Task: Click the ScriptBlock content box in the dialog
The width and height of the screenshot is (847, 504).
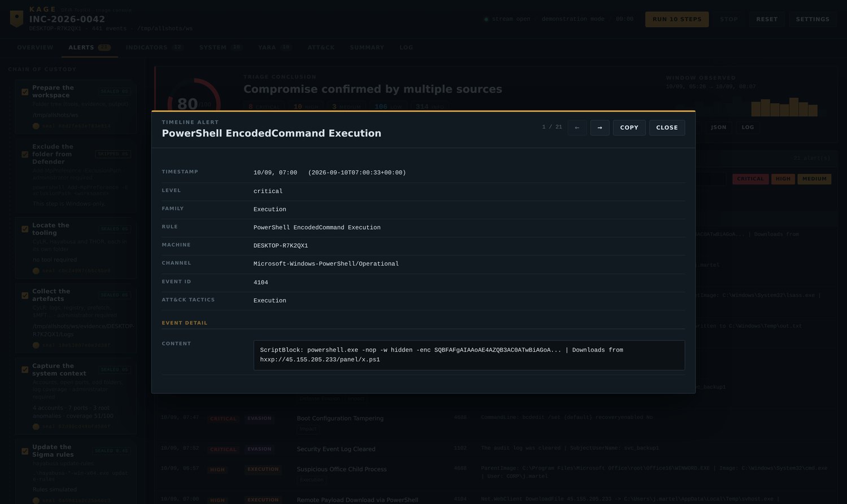Action: 469,355
